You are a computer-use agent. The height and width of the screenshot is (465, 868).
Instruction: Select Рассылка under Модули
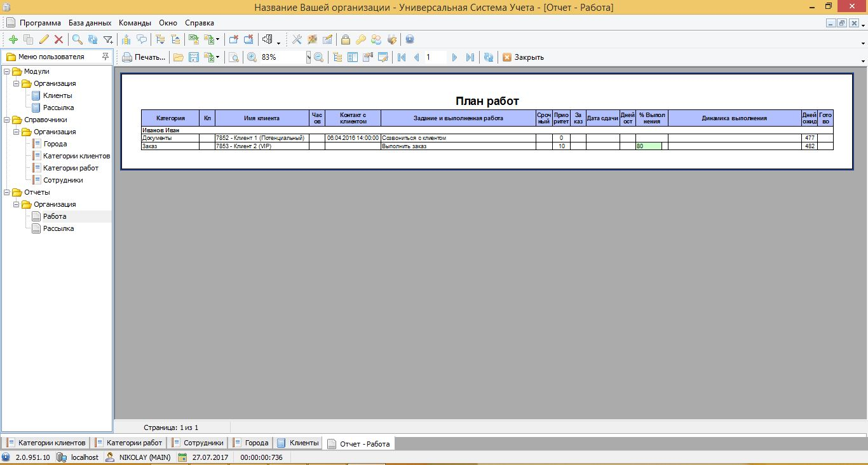(58, 108)
